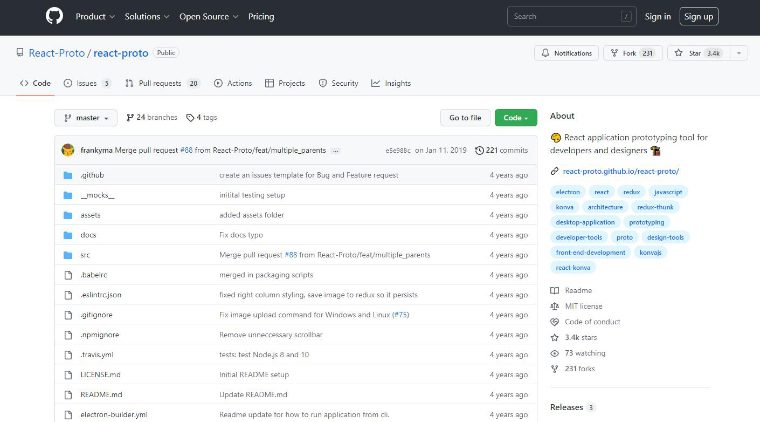Open the README.md file
760x422 pixels.
(101, 394)
